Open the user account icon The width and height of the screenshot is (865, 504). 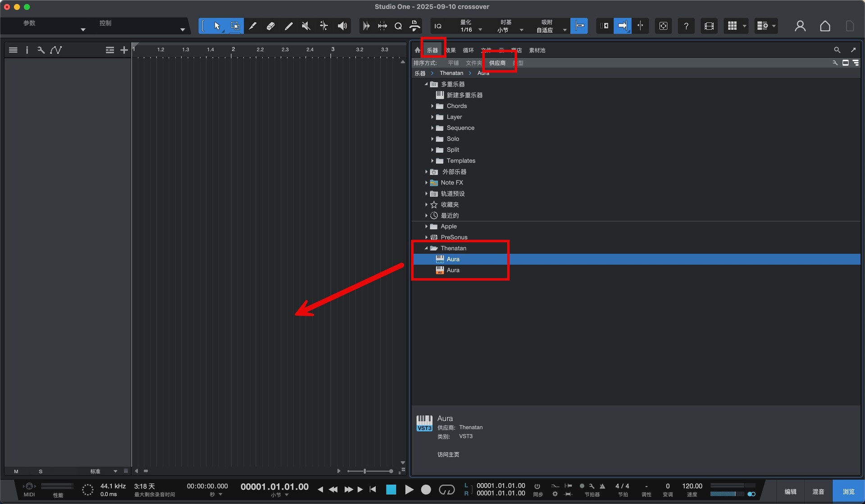tap(800, 26)
